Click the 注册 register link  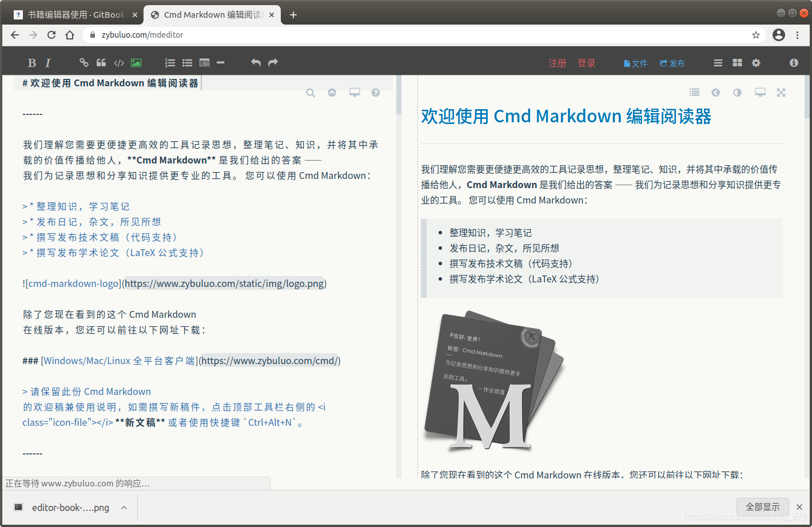pos(558,63)
